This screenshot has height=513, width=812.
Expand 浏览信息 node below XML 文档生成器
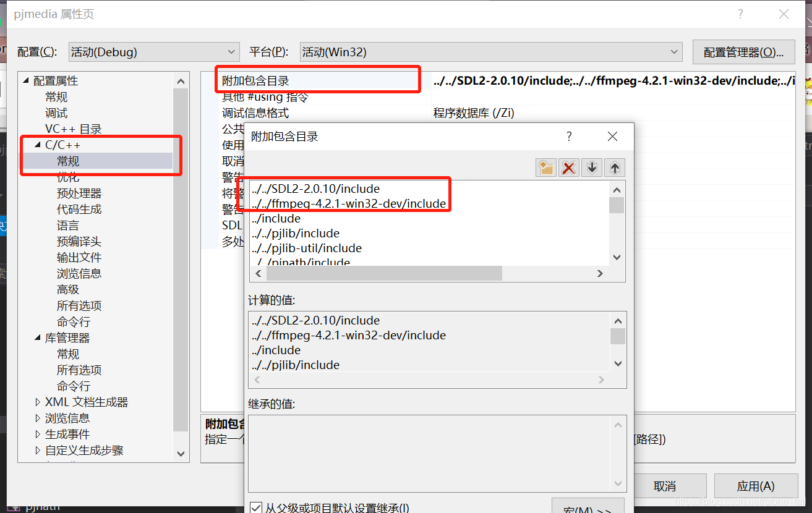tap(38, 418)
